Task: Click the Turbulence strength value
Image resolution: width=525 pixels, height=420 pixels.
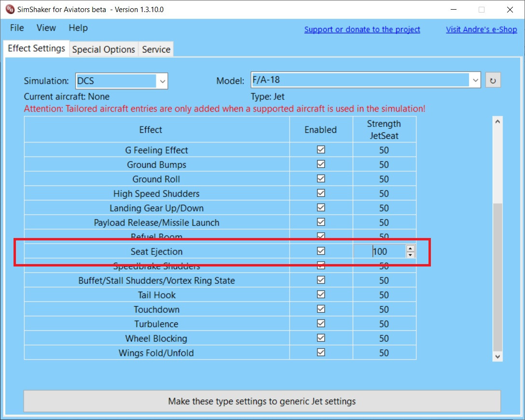Action: [384, 324]
